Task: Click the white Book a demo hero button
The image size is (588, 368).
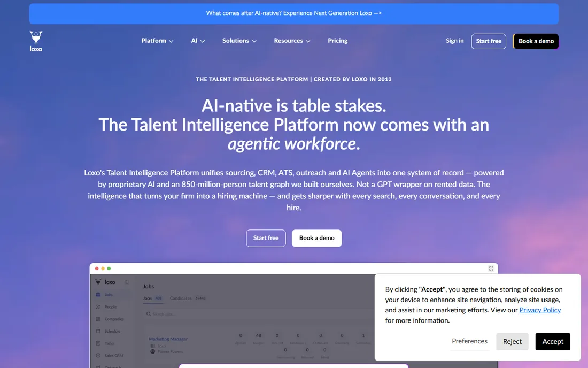Action: (x=316, y=238)
